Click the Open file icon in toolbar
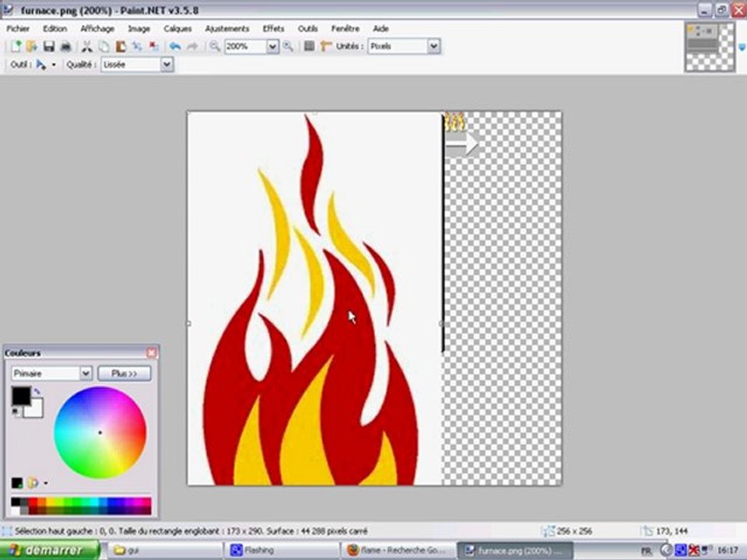Image resolution: width=747 pixels, height=560 pixels. (x=31, y=46)
